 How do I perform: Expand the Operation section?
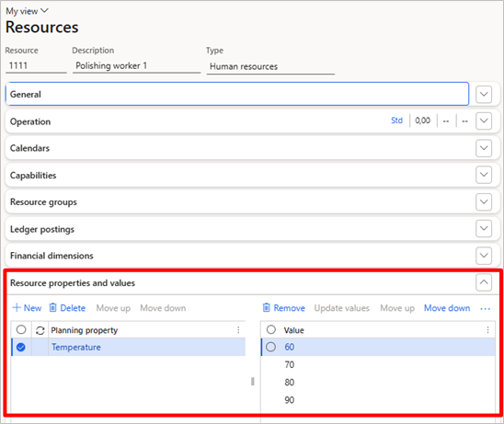484,120
